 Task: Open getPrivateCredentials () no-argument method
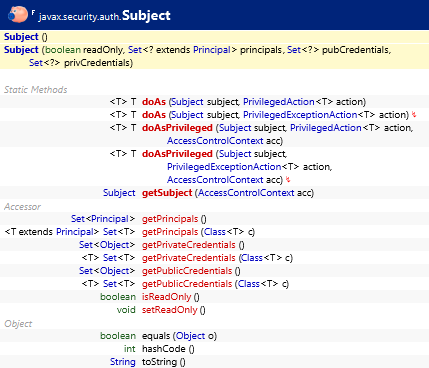point(189,245)
